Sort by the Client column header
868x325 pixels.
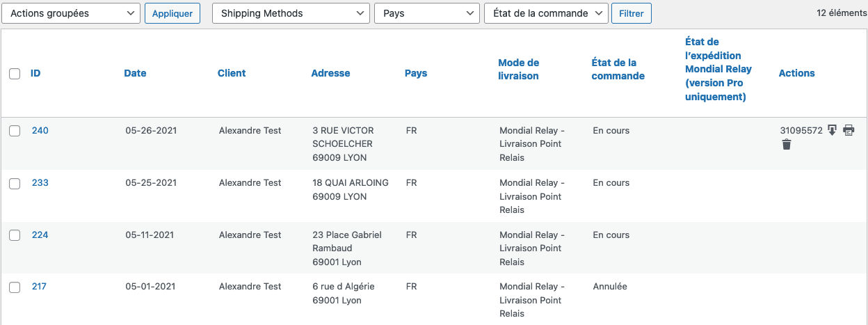(x=232, y=73)
